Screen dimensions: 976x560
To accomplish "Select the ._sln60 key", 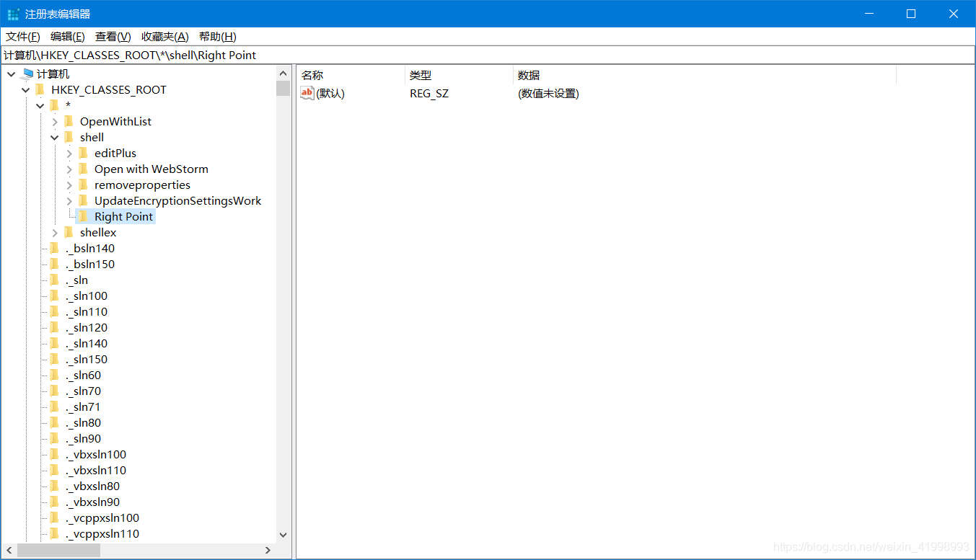I will (x=83, y=375).
